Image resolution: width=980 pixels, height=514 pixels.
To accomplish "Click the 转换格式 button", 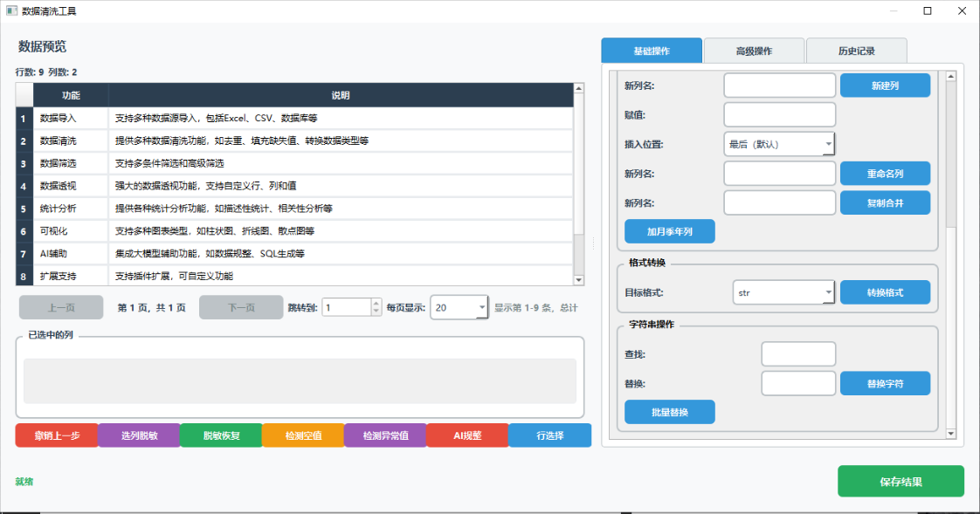I will click(x=885, y=292).
